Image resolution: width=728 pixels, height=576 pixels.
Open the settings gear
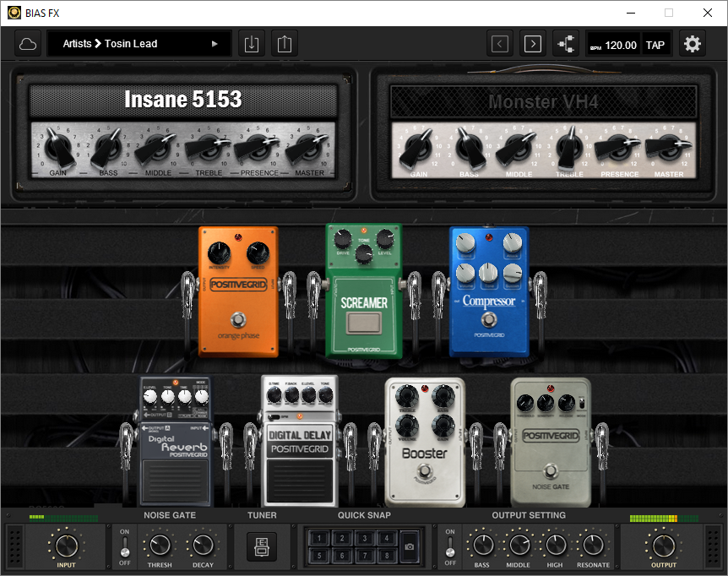tap(693, 44)
